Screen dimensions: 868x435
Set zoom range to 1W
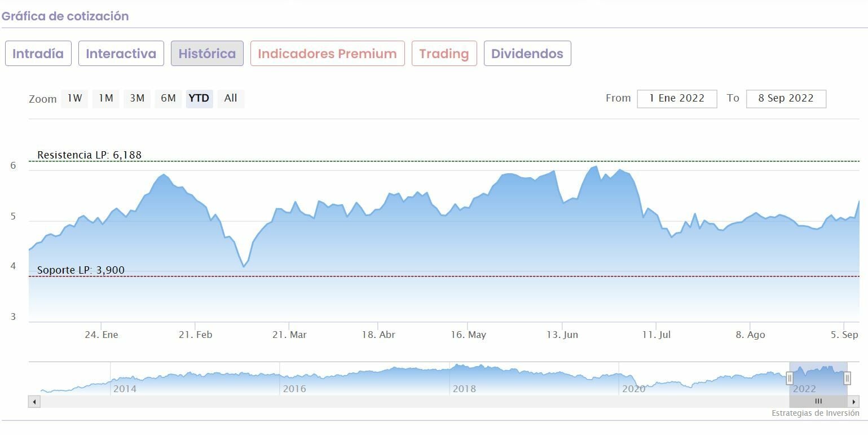[74, 98]
